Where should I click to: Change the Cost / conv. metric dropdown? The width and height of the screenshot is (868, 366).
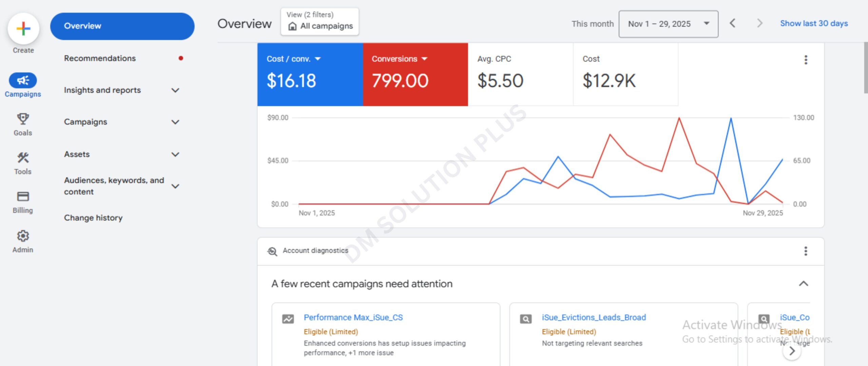pos(318,59)
